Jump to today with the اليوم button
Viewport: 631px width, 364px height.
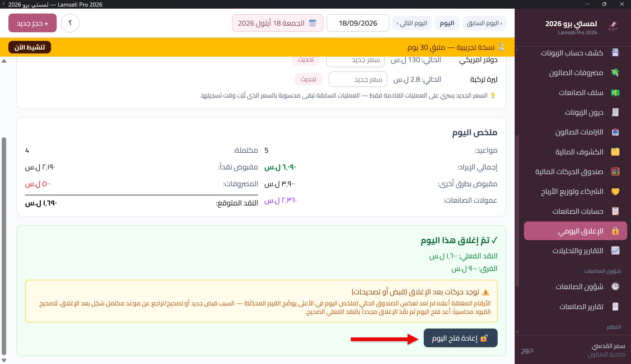coord(447,23)
